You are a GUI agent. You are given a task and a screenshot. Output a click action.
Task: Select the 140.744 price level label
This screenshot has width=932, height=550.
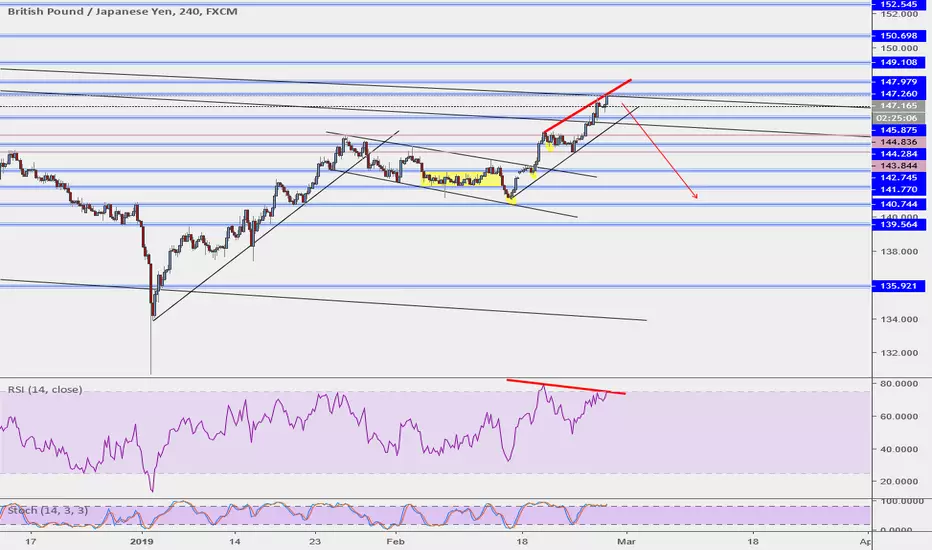[898, 204]
